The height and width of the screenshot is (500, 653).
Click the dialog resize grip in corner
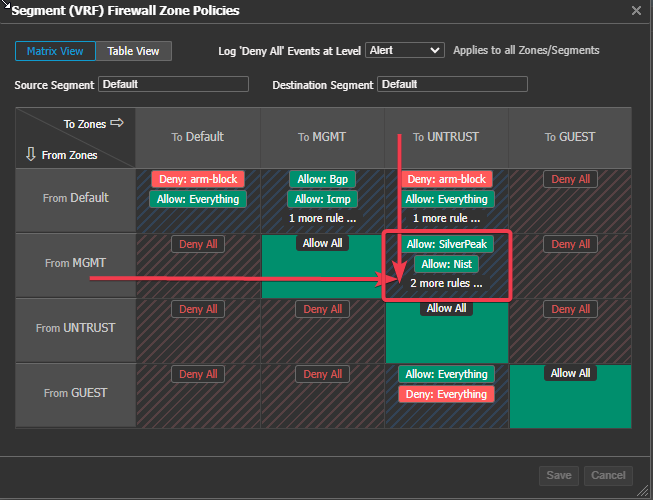click(643, 491)
